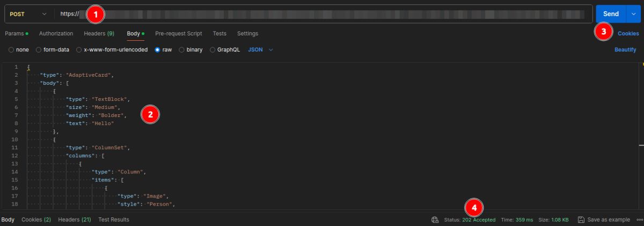644x226 pixels.
Task: Click line number 10 in the gutter
Action: pyautogui.click(x=14, y=140)
